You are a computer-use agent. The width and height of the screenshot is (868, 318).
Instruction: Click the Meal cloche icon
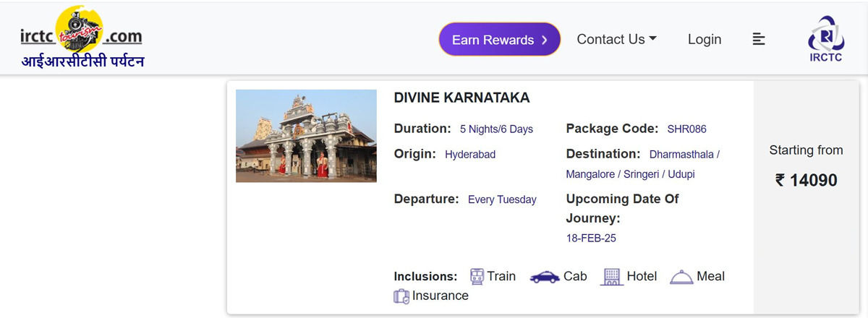(681, 277)
